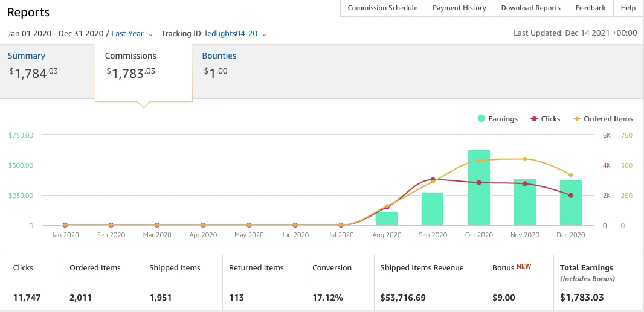Click the Clicks legend label
The image size is (644, 312).
(550, 119)
